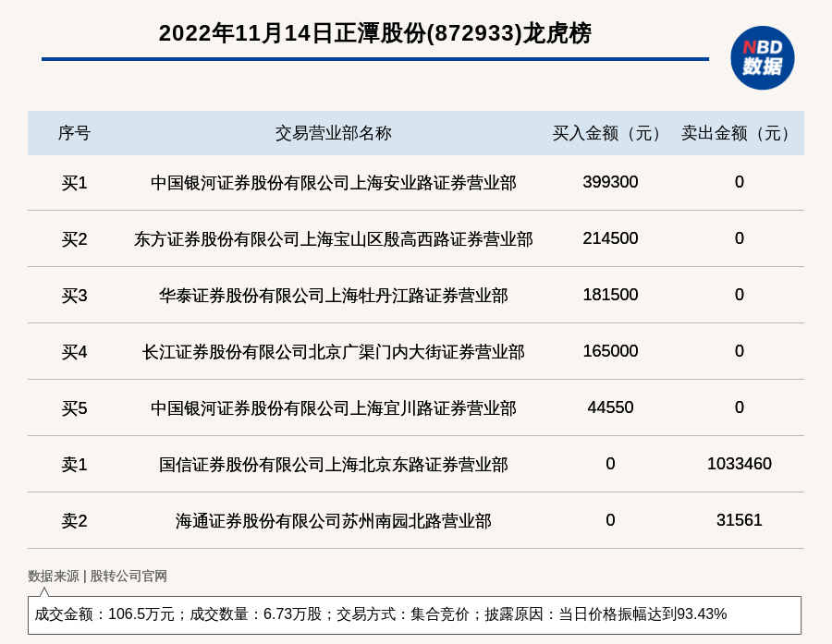This screenshot has height=644, width=832.
Task: Click 国信证券 上海北京东路 branch name
Action: [x=333, y=464]
